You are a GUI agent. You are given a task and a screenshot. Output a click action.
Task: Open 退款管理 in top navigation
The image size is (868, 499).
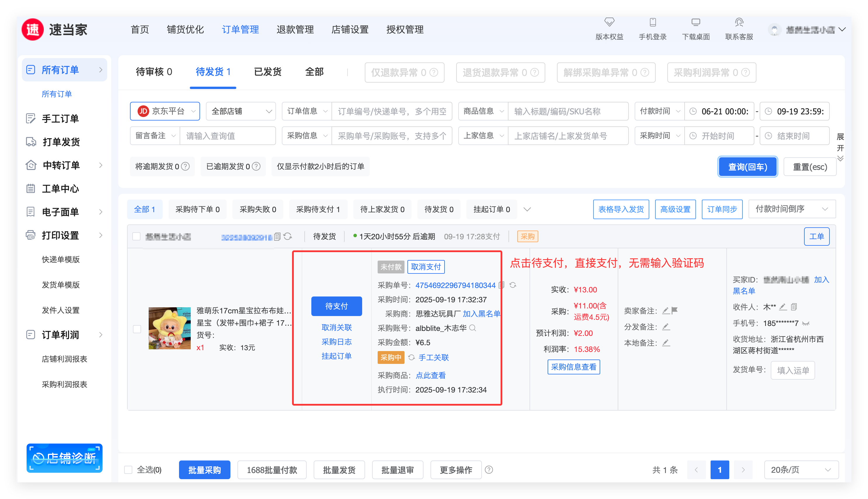pos(295,29)
